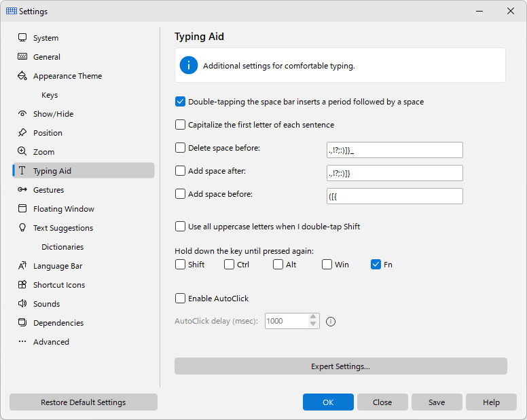Select the Gestures icon in sidebar
Screen dimensions: 527x420
(x=22, y=190)
